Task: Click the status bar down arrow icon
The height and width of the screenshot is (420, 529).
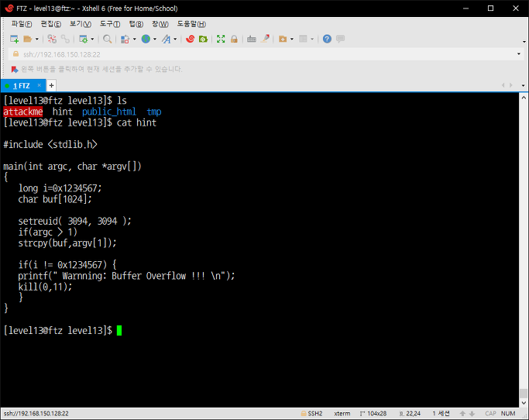Action: pos(472,414)
